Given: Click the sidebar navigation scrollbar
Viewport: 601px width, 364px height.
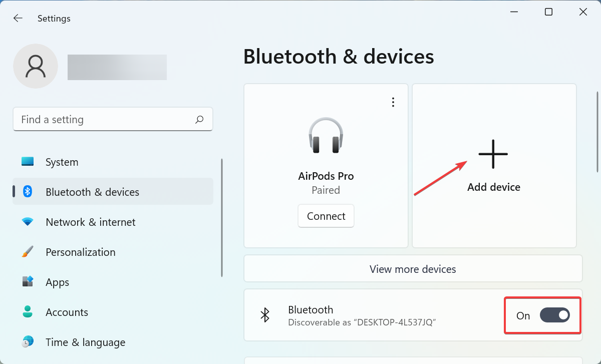Looking at the screenshot, I should coord(221,218).
